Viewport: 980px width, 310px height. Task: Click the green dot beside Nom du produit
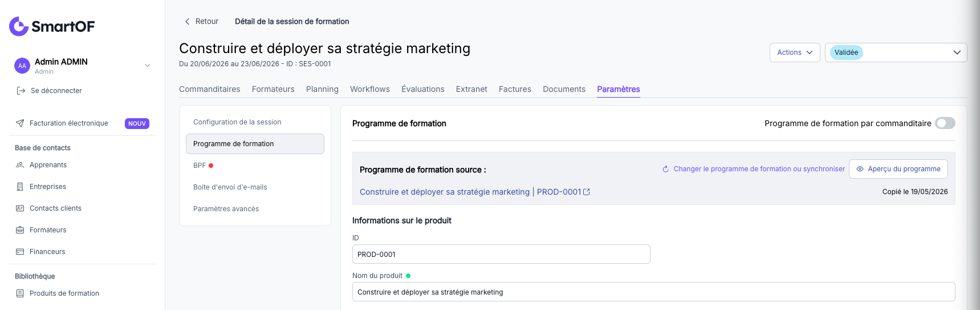[408, 276]
